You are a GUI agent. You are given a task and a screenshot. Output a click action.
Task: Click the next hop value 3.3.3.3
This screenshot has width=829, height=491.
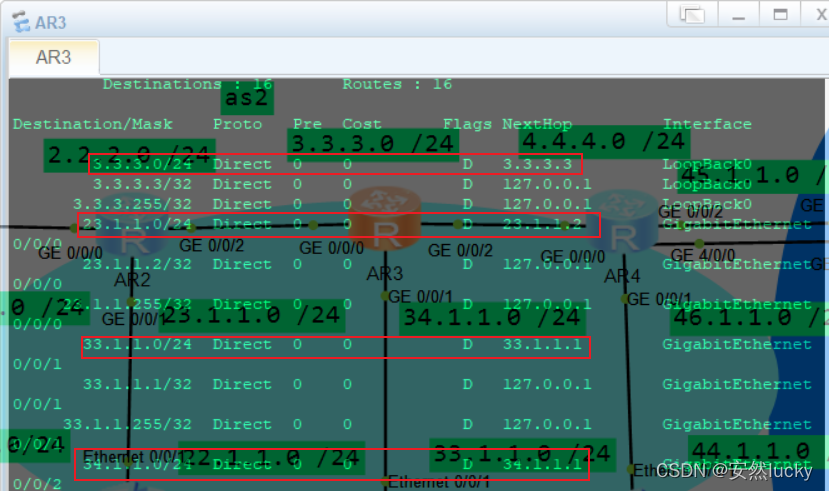(x=537, y=164)
